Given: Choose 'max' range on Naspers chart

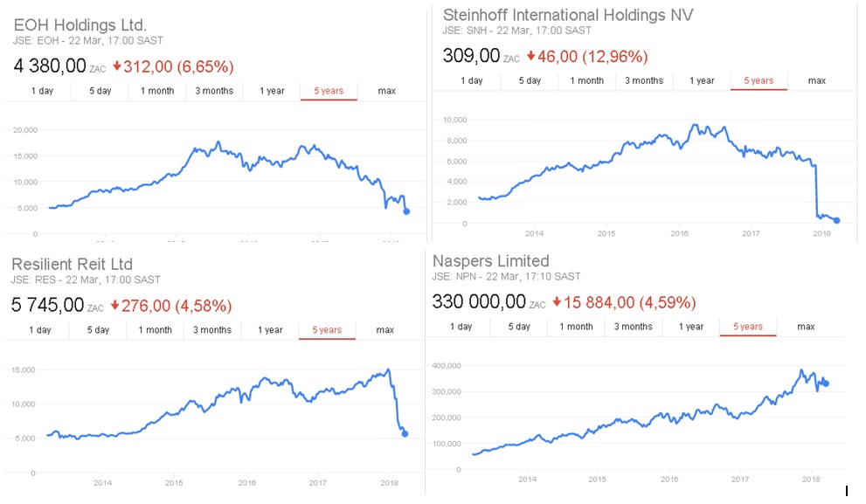Looking at the screenshot, I should point(806,327).
